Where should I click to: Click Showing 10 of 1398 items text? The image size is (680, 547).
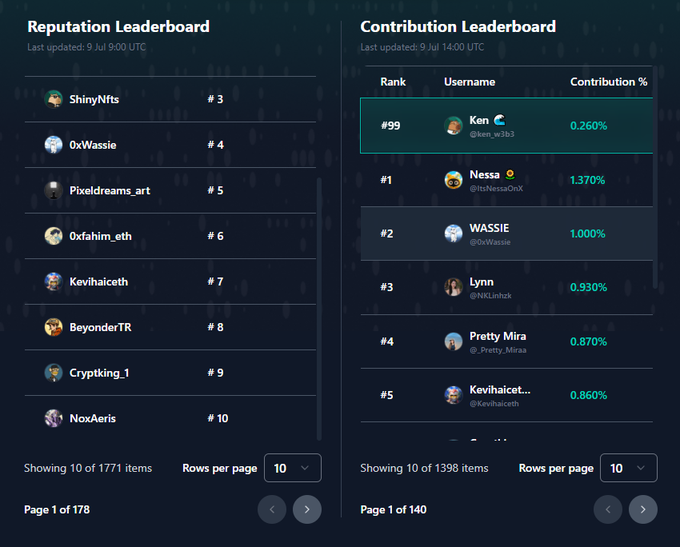424,468
